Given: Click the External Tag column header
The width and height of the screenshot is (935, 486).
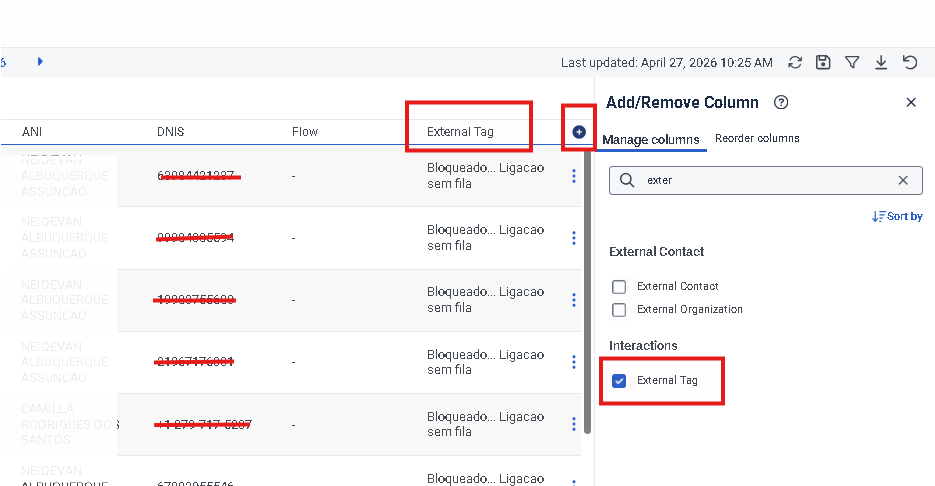Looking at the screenshot, I should coord(460,132).
